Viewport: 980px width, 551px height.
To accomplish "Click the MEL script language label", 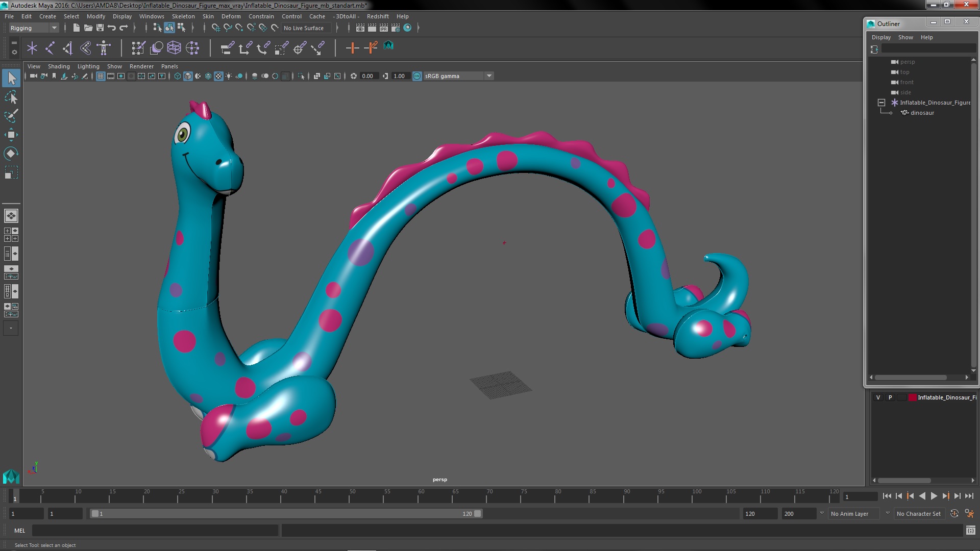I will [19, 531].
